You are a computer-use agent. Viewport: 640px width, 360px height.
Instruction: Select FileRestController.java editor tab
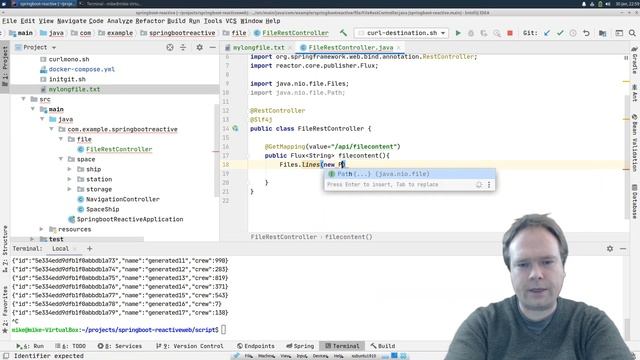pos(350,47)
